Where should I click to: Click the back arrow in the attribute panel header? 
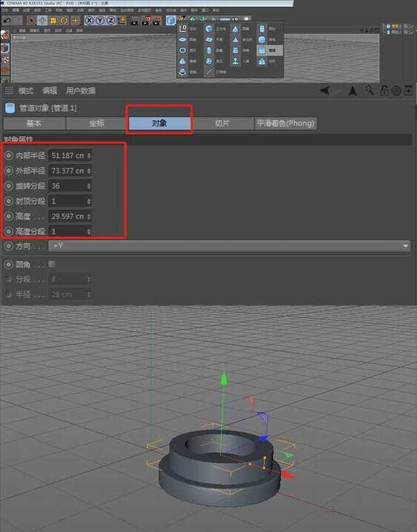(x=325, y=90)
